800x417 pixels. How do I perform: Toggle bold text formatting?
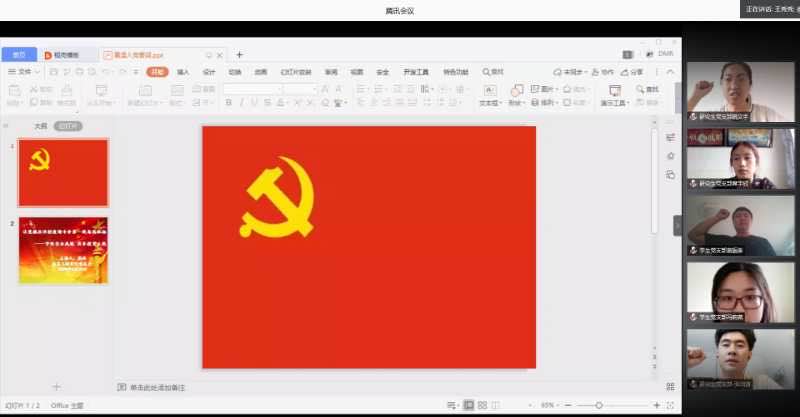[228, 103]
